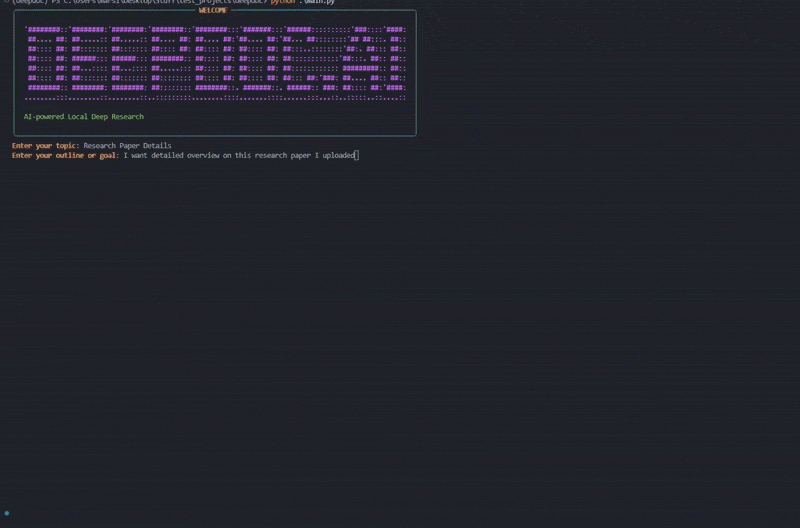Click the blue dot indicator at bottom left
This screenshot has height=528, width=800.
pyautogui.click(x=7, y=513)
